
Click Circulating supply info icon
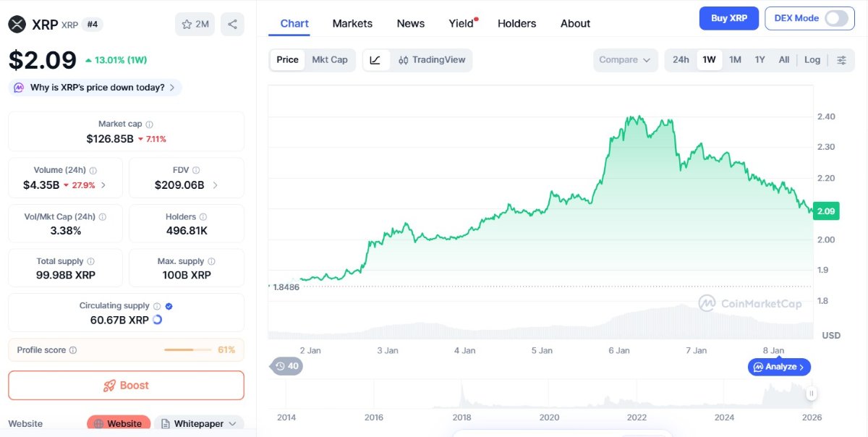(x=156, y=306)
